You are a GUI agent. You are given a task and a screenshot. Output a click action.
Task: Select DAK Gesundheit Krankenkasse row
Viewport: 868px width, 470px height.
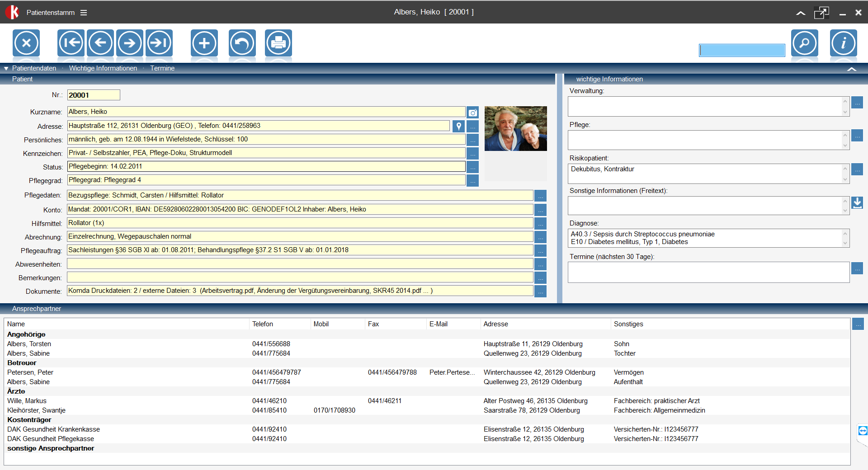427,429
